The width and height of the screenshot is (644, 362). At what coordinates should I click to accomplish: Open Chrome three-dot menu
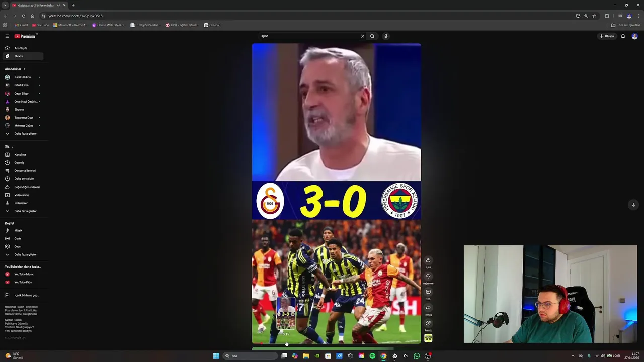pyautogui.click(x=638, y=16)
